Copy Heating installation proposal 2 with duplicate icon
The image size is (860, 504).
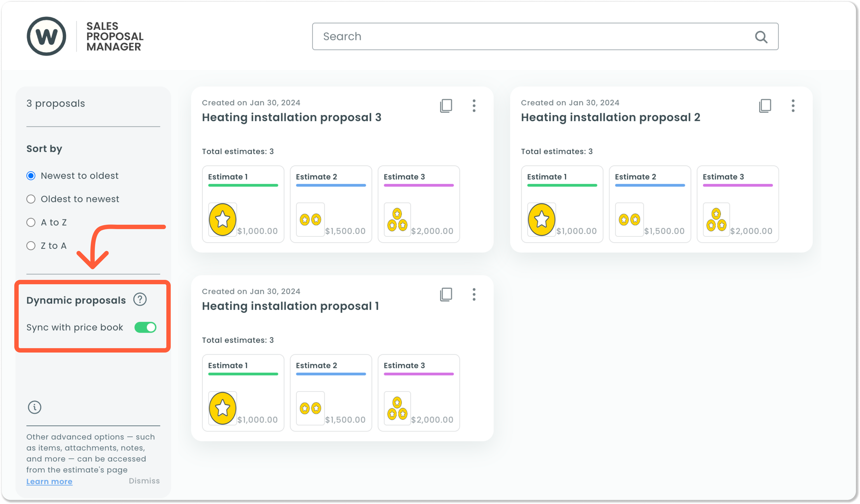pos(765,106)
